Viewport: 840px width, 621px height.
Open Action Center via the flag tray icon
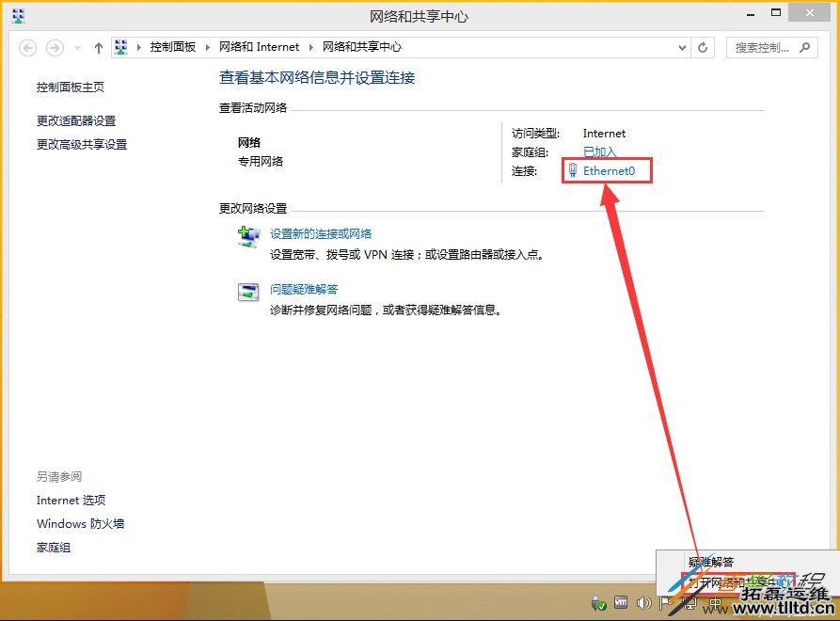click(x=666, y=602)
